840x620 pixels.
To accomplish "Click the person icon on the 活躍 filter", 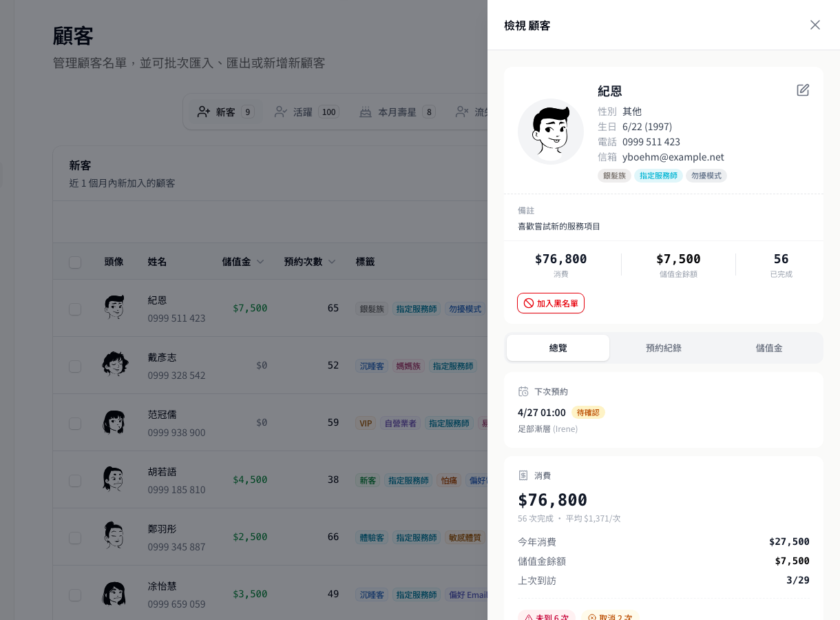I will point(280,111).
